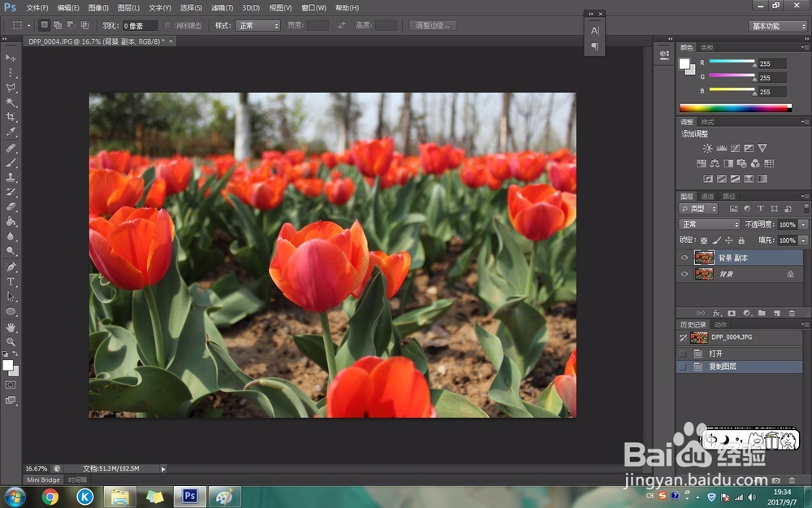Viewport: 812px width, 508px height.
Task: Toggle lock all padlock icon
Action: 741,241
